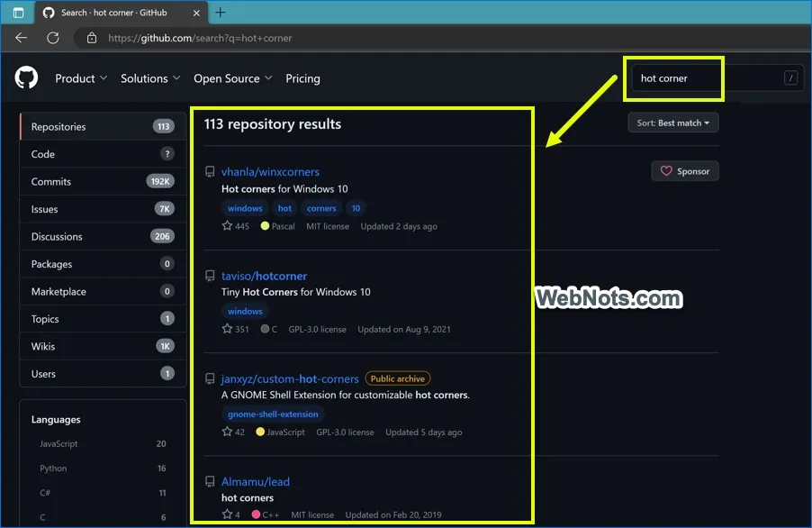Select the Discussions filter

(x=103, y=236)
